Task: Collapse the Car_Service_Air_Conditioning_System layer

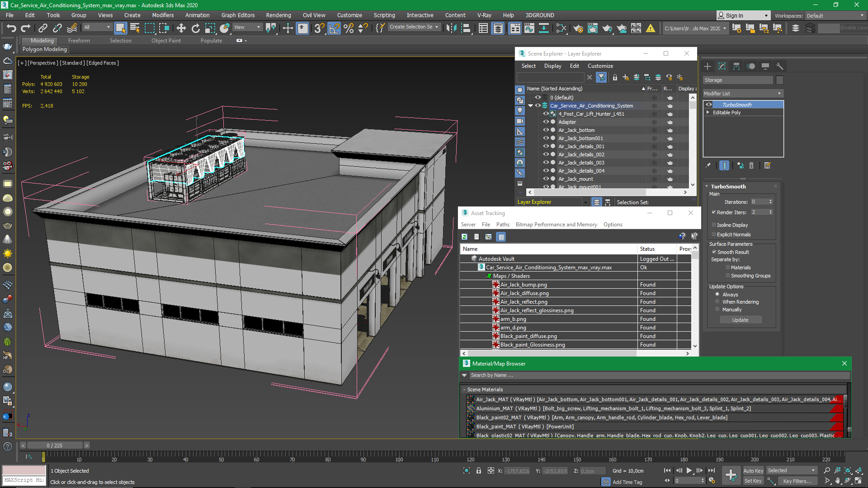Action: point(530,106)
